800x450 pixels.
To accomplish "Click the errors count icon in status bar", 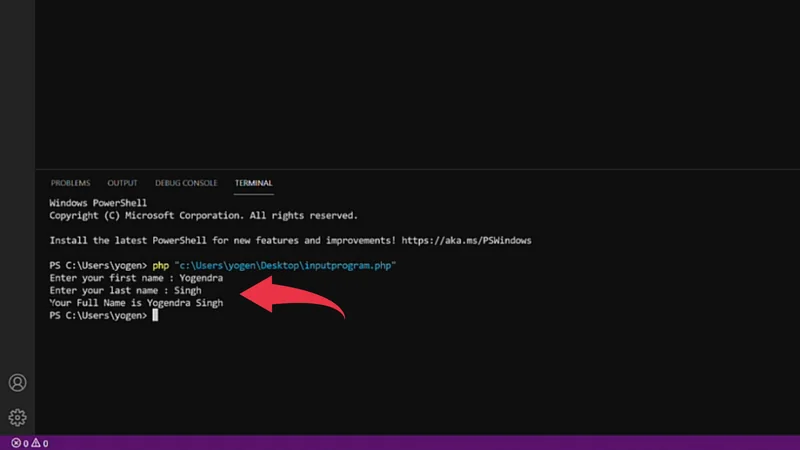I will [16, 443].
